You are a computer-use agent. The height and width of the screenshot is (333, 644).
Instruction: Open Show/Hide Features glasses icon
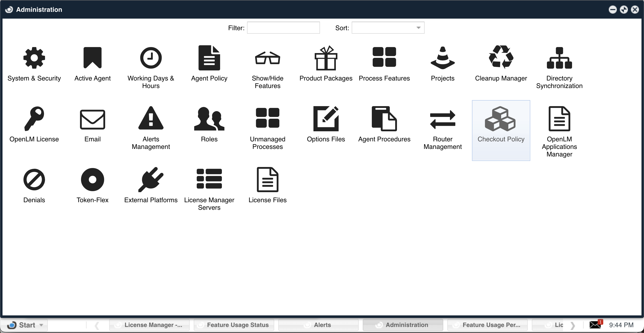coord(267,58)
